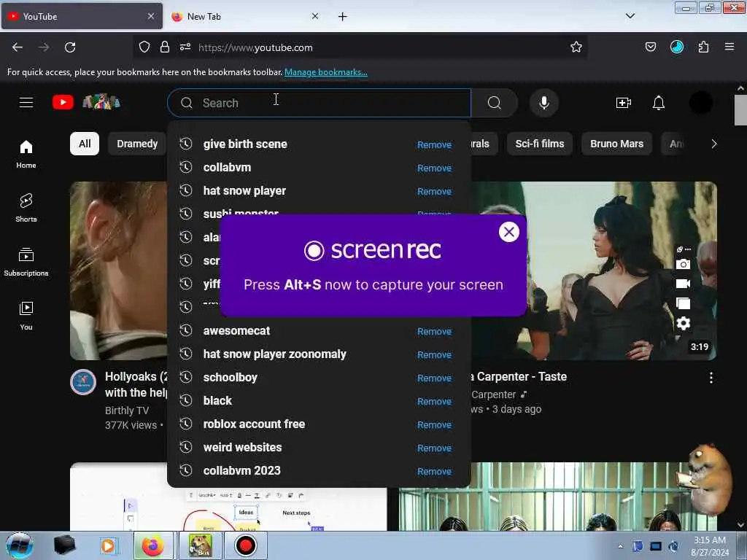Choose the 'collabvm 2023' suggestion
Image resolution: width=747 pixels, height=560 pixels.
click(319, 470)
